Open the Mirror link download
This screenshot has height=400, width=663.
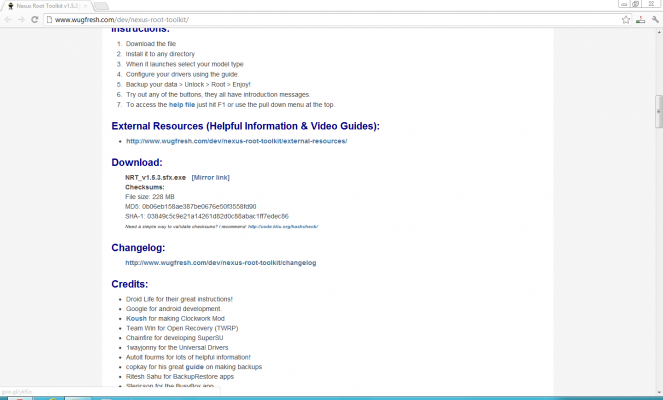pyautogui.click(x=210, y=177)
